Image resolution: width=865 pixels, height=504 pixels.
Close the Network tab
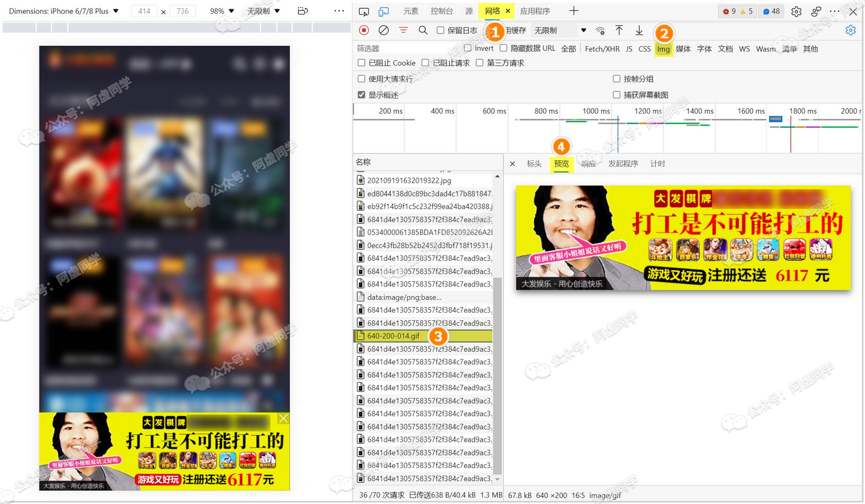point(508,11)
